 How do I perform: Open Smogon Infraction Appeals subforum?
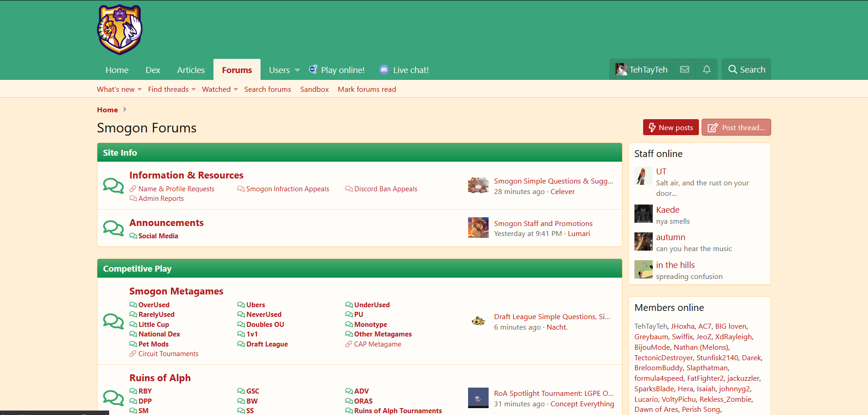[288, 189]
